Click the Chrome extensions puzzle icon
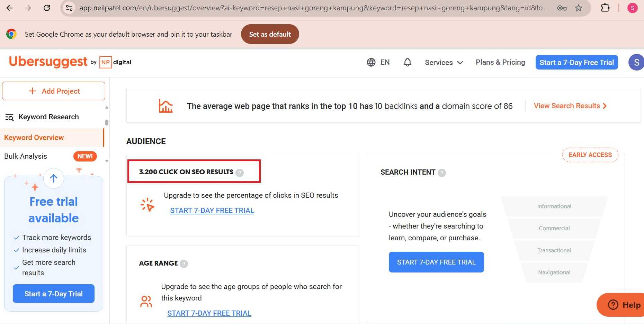The width and height of the screenshot is (644, 324). (605, 8)
